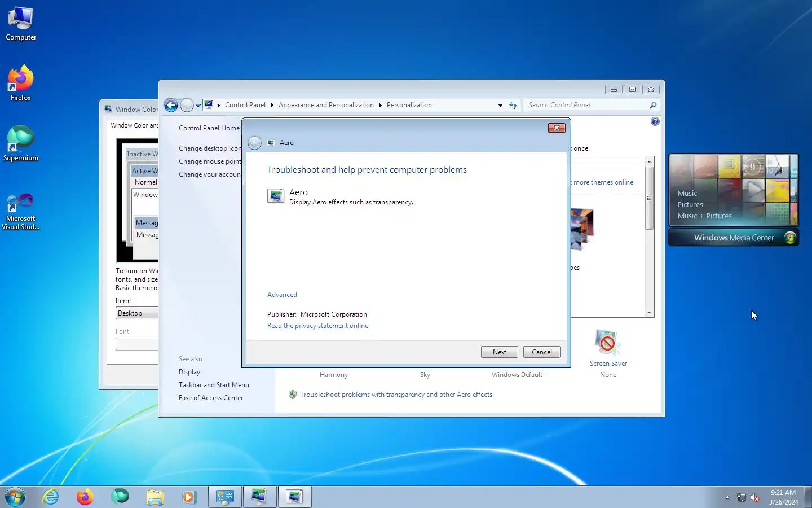Open Control Panel help question mark

(x=655, y=121)
